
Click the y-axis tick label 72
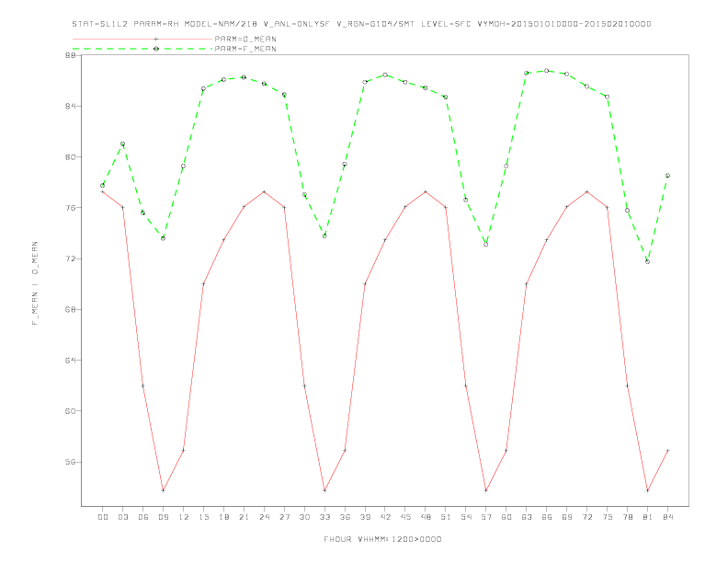pyautogui.click(x=71, y=259)
